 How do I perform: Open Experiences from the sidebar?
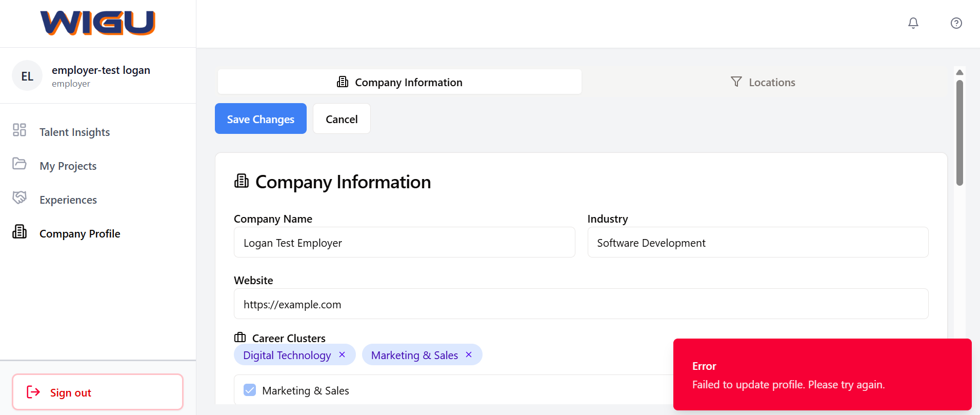(68, 200)
